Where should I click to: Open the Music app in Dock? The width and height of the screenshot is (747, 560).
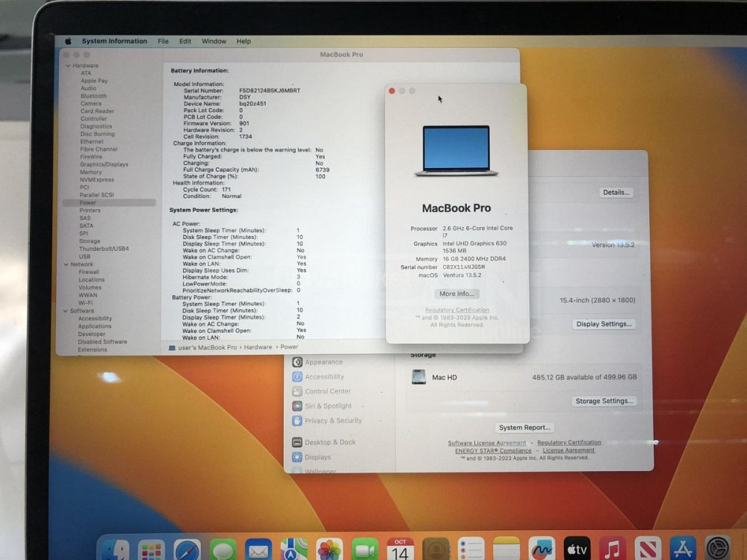613,550
